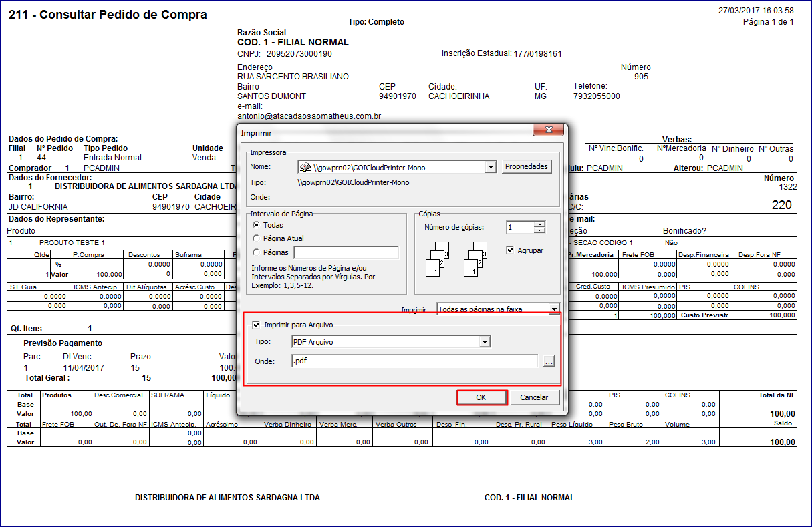Click the 'Tipo: Completo' text

click(376, 22)
